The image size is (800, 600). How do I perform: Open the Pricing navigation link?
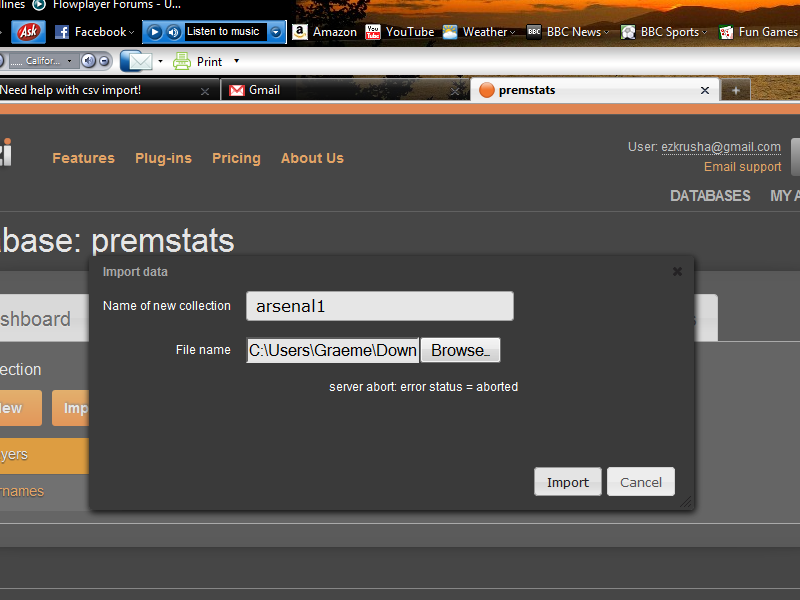(x=236, y=158)
